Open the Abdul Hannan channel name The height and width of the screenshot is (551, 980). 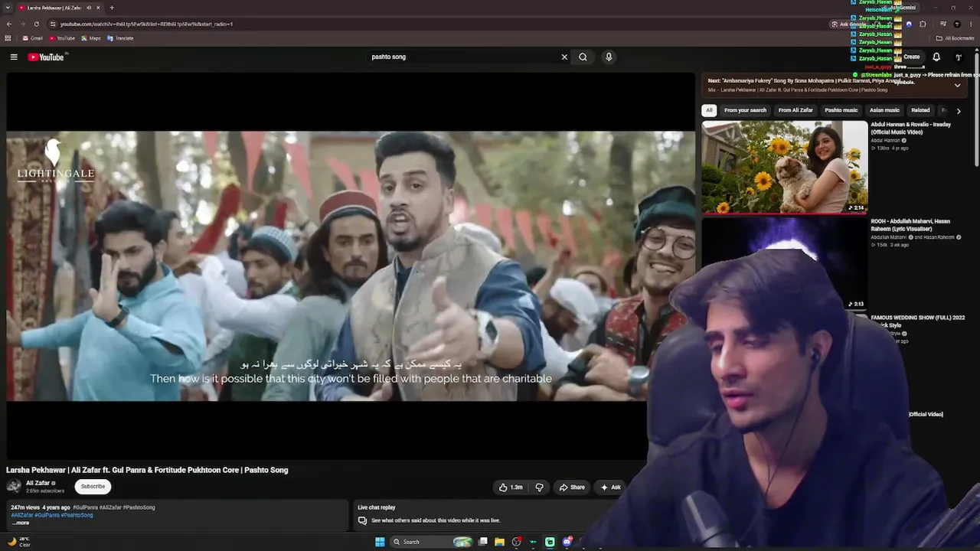click(x=885, y=141)
